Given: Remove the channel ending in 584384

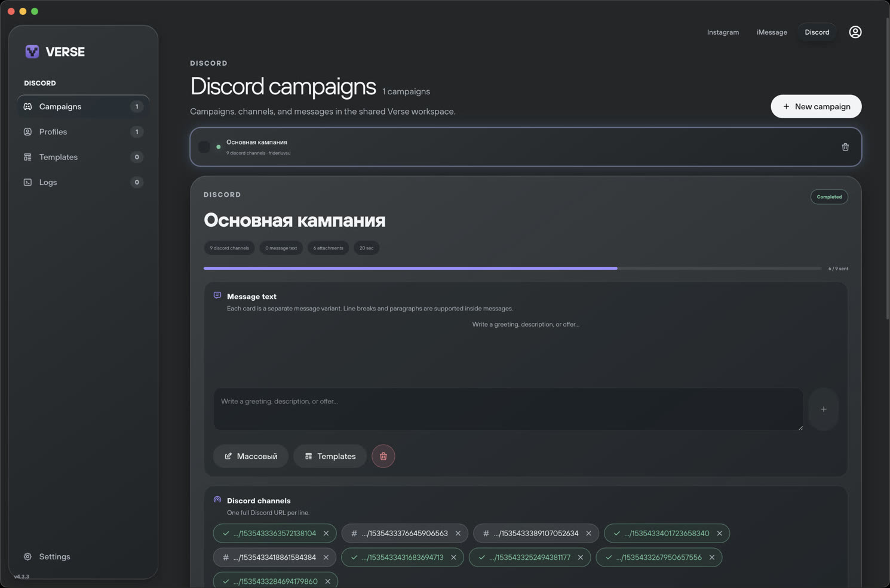Looking at the screenshot, I should point(326,558).
